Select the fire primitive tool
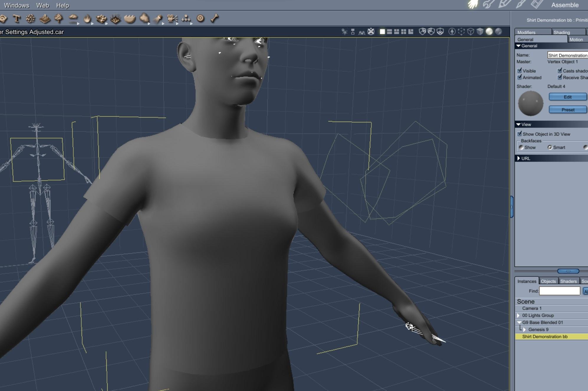 click(87, 19)
